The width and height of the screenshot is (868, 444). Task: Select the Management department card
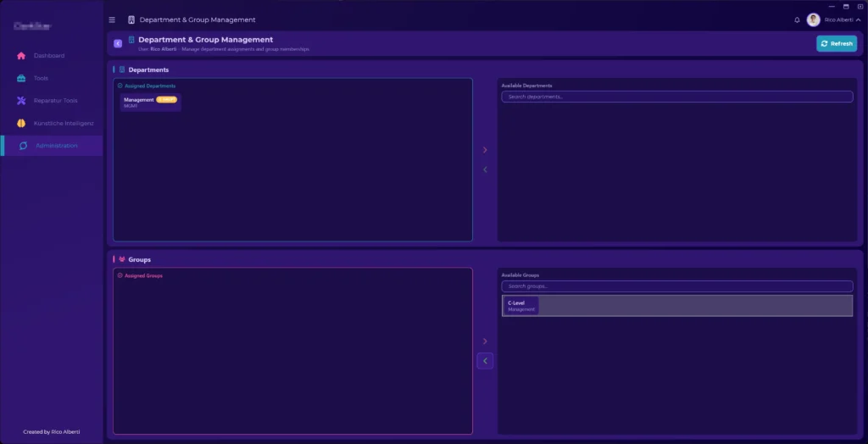(151, 103)
